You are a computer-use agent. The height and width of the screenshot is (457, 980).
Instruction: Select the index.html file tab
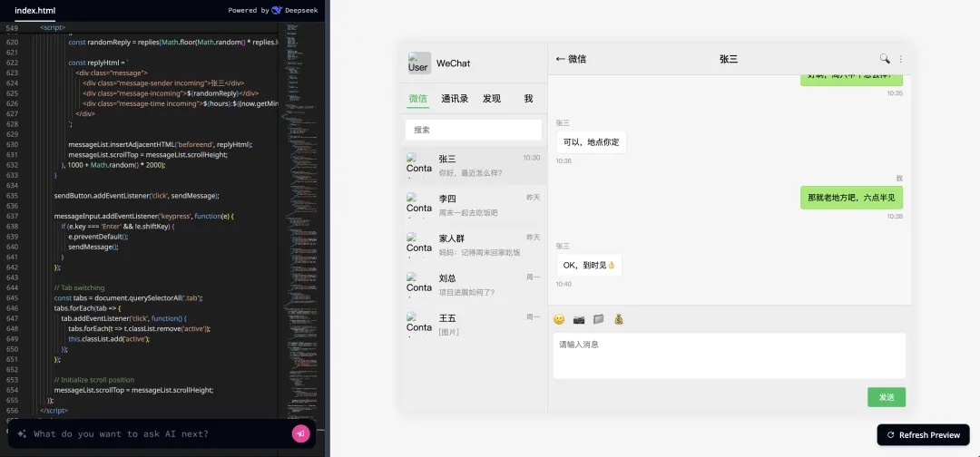pyautogui.click(x=35, y=11)
